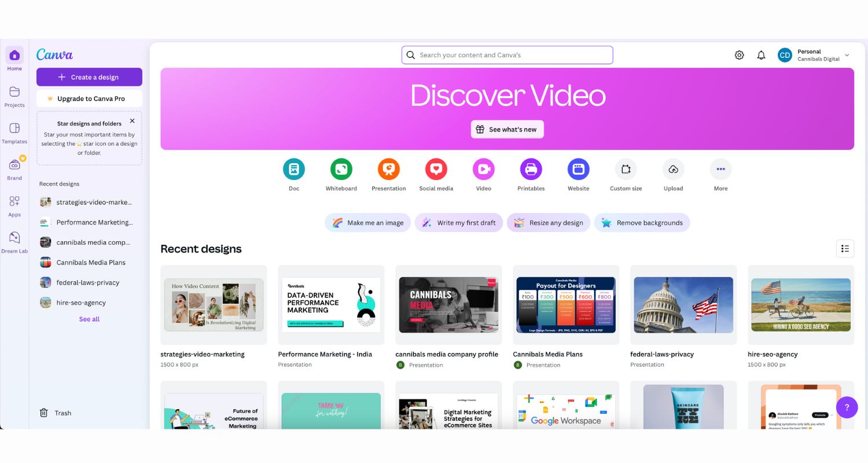The height and width of the screenshot is (463, 868).
Task: Open the purple help question mark button
Action: tap(847, 407)
